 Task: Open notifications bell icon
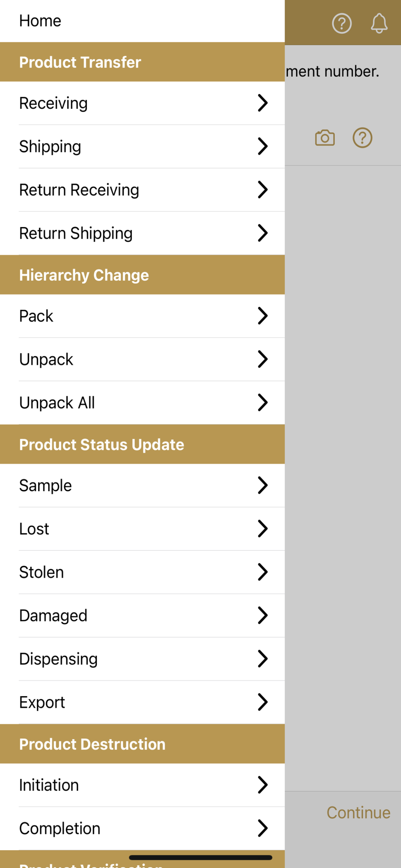pyautogui.click(x=379, y=23)
